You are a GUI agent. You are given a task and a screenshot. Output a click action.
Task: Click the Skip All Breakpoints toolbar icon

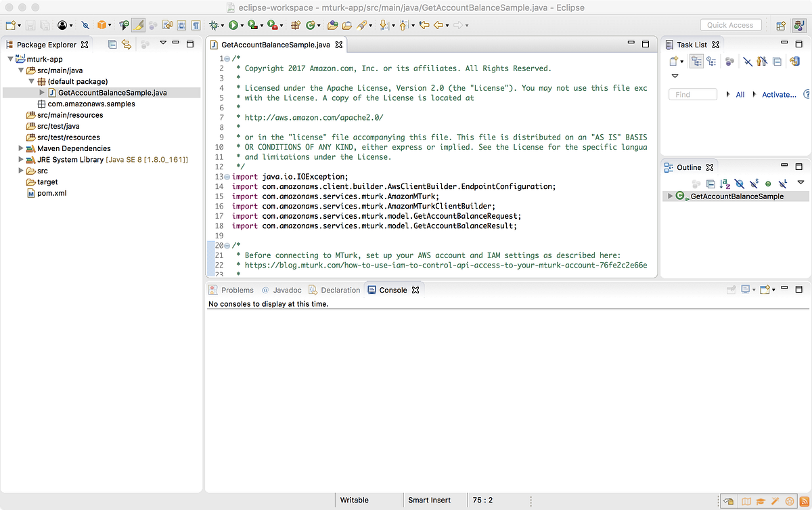pyautogui.click(x=84, y=25)
